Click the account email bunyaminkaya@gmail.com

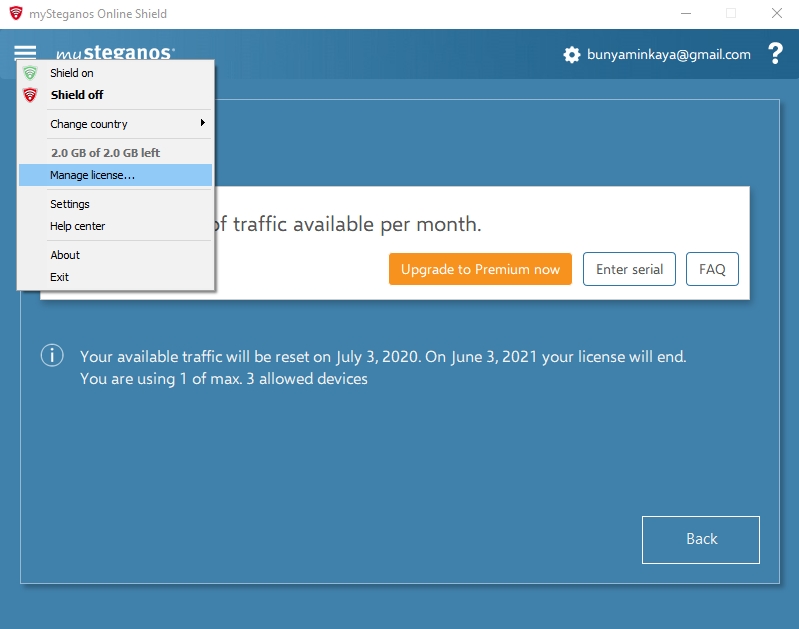(669, 55)
